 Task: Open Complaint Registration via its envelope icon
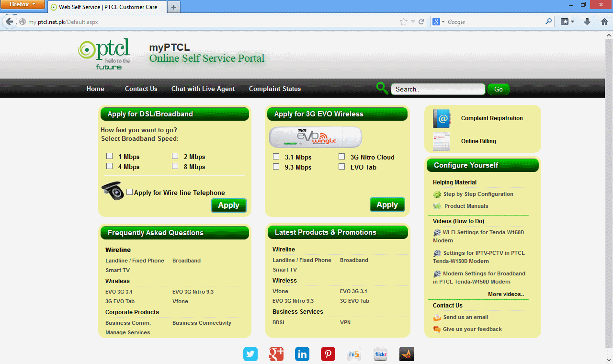(x=441, y=118)
